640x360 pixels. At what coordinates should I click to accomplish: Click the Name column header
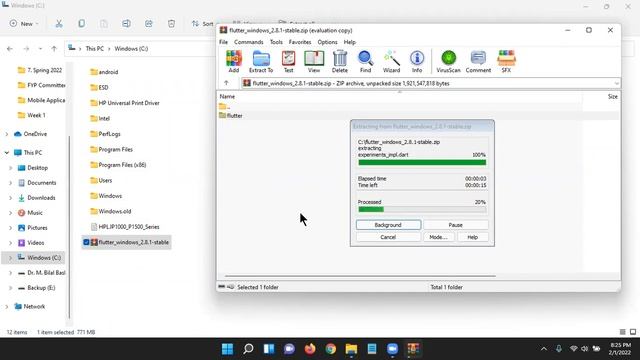(227, 96)
